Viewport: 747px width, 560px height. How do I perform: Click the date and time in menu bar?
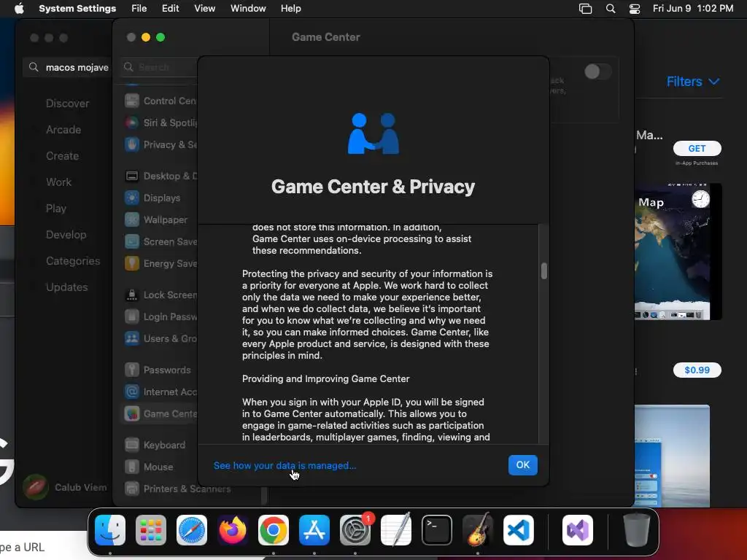pyautogui.click(x=693, y=9)
